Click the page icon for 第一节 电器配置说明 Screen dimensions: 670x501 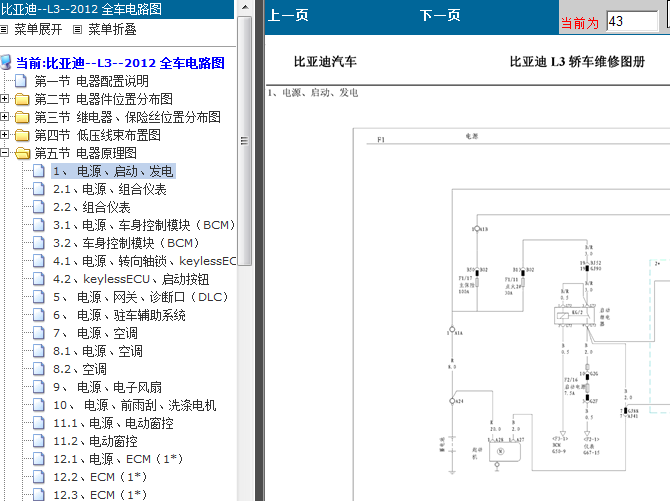[21, 81]
